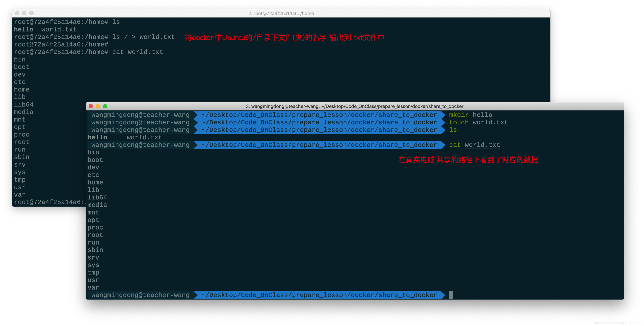Click last share_to_docker path prompt segment
The width and height of the screenshot is (644, 326).
click(319, 295)
